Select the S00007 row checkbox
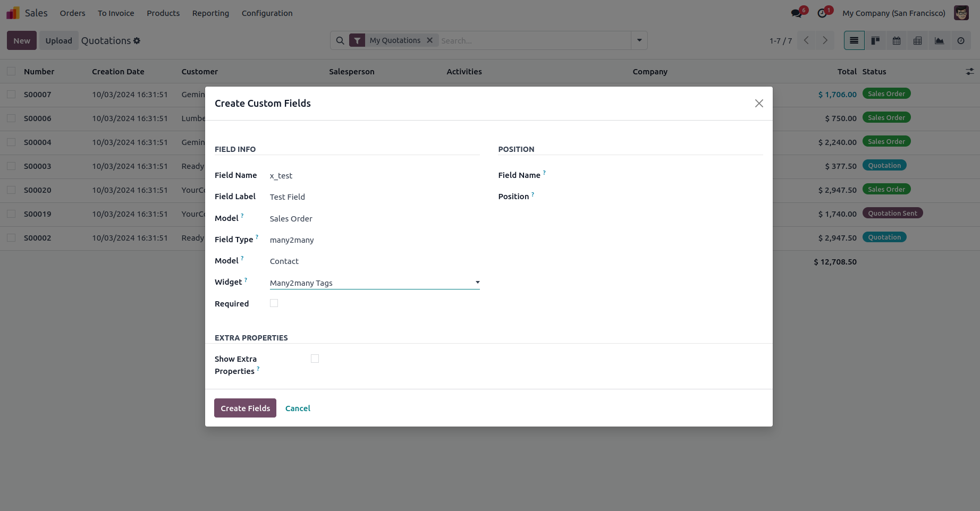The image size is (980, 511). [11, 94]
